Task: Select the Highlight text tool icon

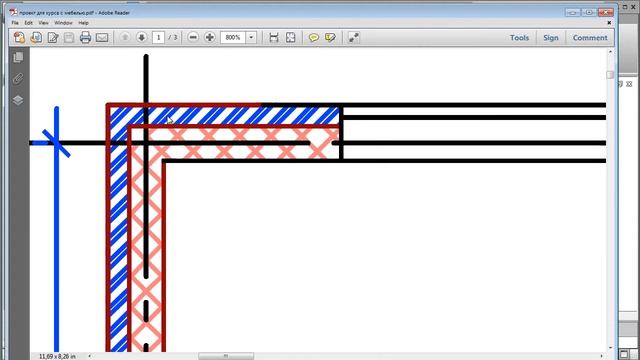Action: pos(330,38)
